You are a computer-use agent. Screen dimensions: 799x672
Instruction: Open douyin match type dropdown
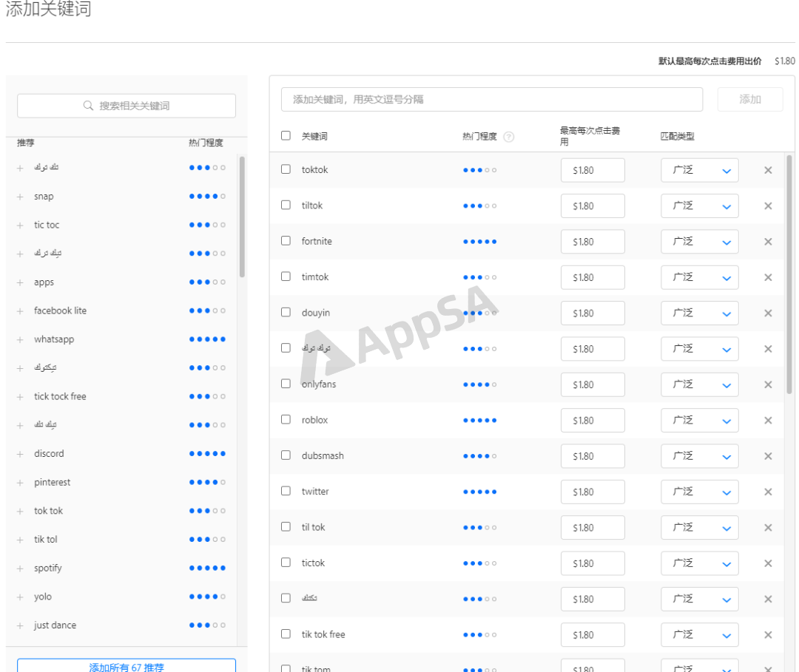(700, 313)
